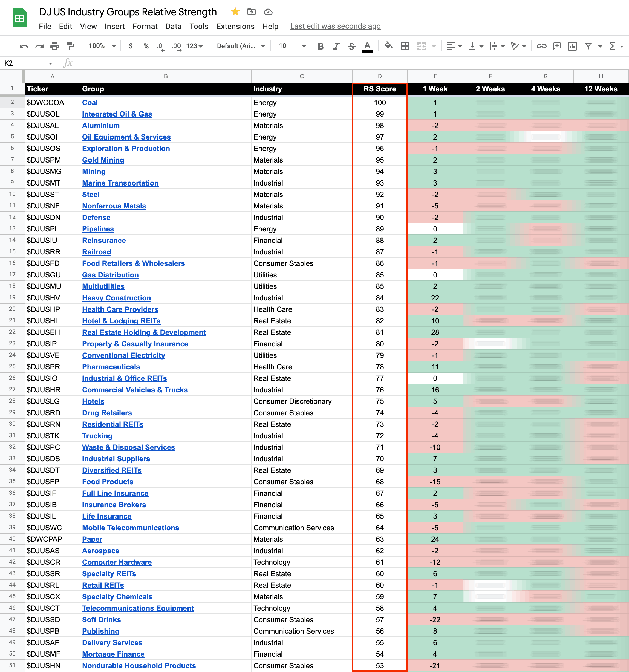629x672 pixels.
Task: Open the Format menu
Action: tap(145, 26)
